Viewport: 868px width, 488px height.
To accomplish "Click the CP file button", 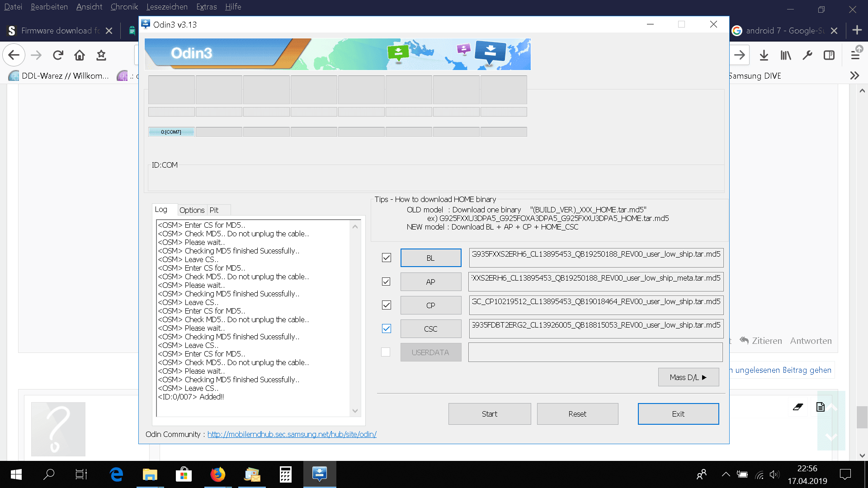I will [x=431, y=305].
